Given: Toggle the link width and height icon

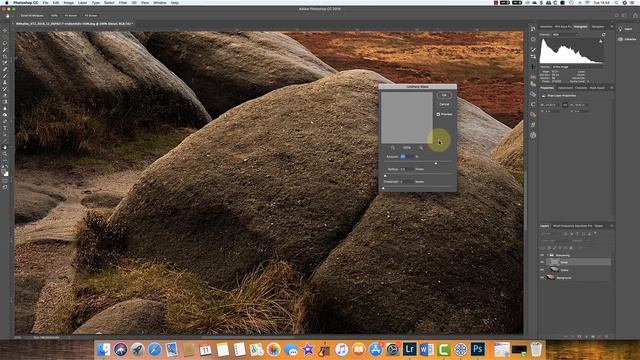Looking at the screenshot, I should click(x=565, y=105).
